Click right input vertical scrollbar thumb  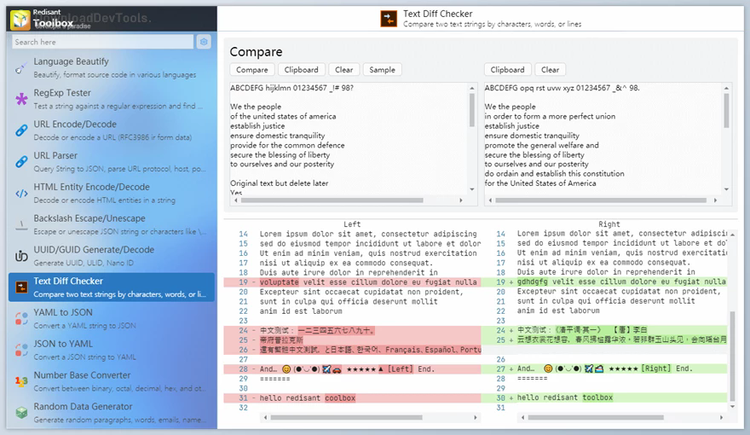tap(727, 111)
